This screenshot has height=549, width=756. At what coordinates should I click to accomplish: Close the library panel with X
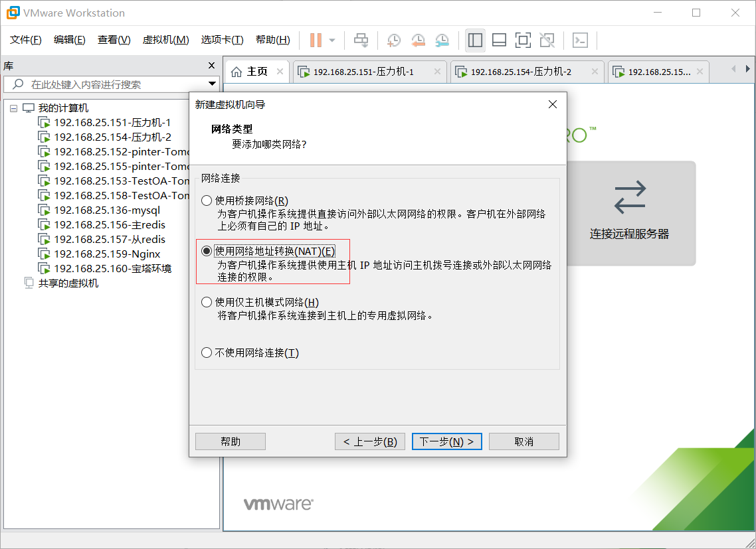(x=211, y=66)
